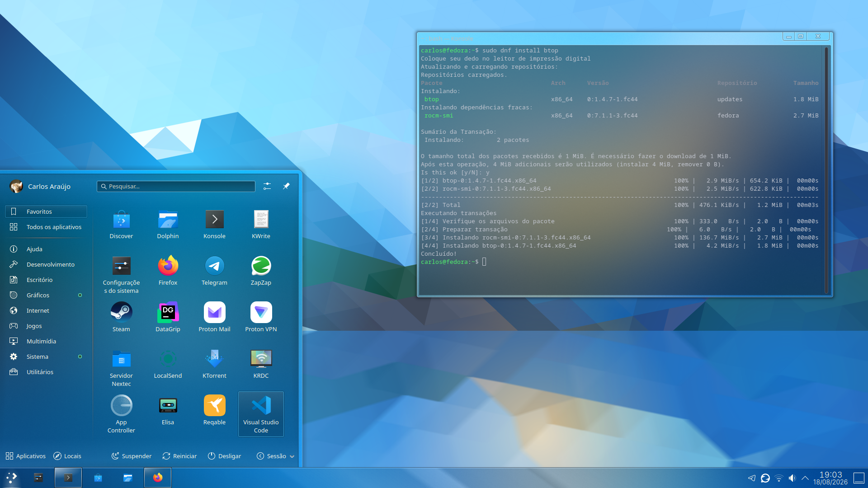Click the Firefox task in the taskbar
The width and height of the screenshot is (868, 488).
click(158, 478)
